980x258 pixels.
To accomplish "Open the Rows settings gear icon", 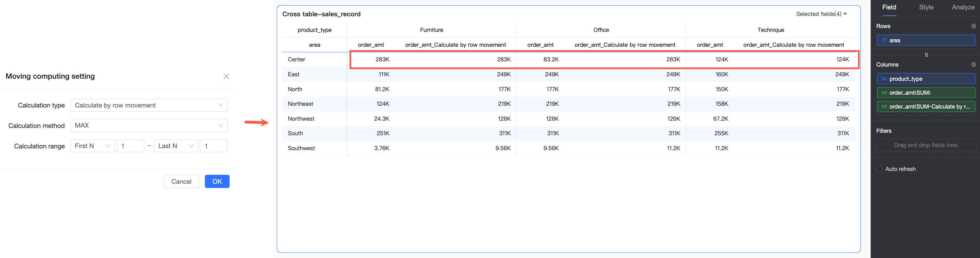I will [x=973, y=26].
